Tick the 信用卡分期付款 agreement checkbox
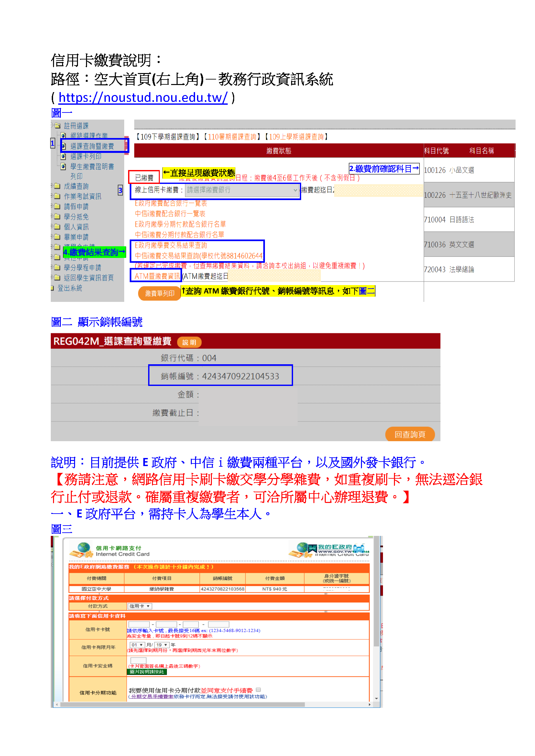Image resolution: width=535 pixels, height=756 pixels. (x=258, y=689)
